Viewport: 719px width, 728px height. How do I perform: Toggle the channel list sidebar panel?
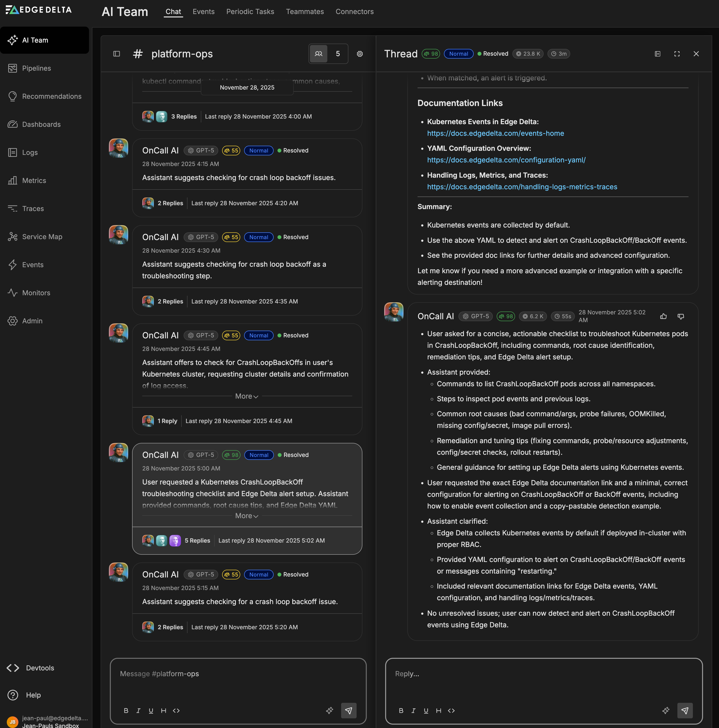pos(117,54)
